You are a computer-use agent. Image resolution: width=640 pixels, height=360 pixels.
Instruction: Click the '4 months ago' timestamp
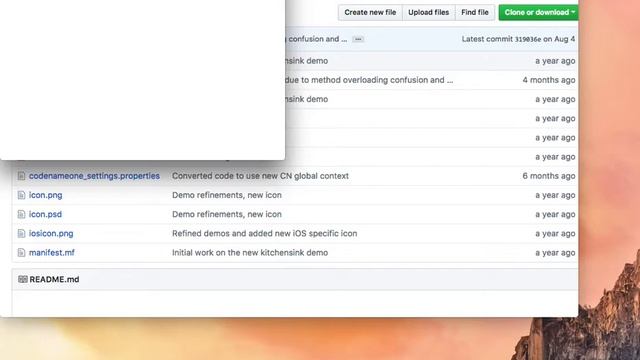pos(549,80)
